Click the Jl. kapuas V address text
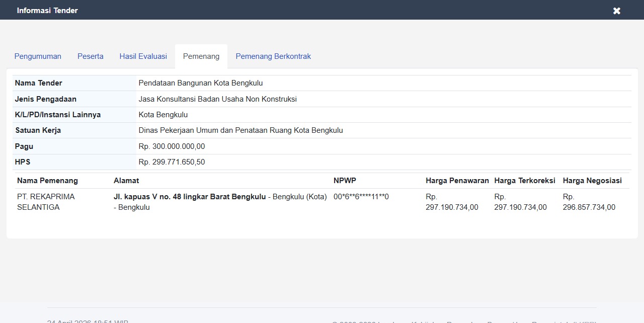 pos(190,197)
